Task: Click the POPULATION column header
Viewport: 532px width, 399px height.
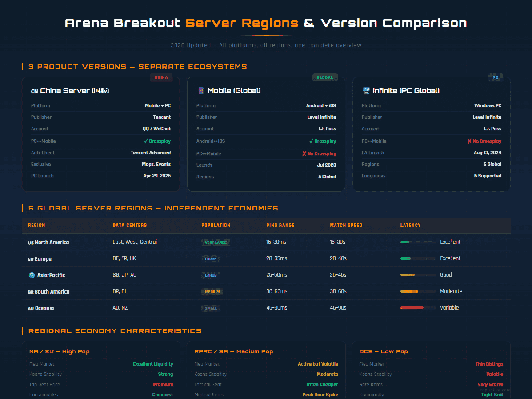Action: [216, 225]
